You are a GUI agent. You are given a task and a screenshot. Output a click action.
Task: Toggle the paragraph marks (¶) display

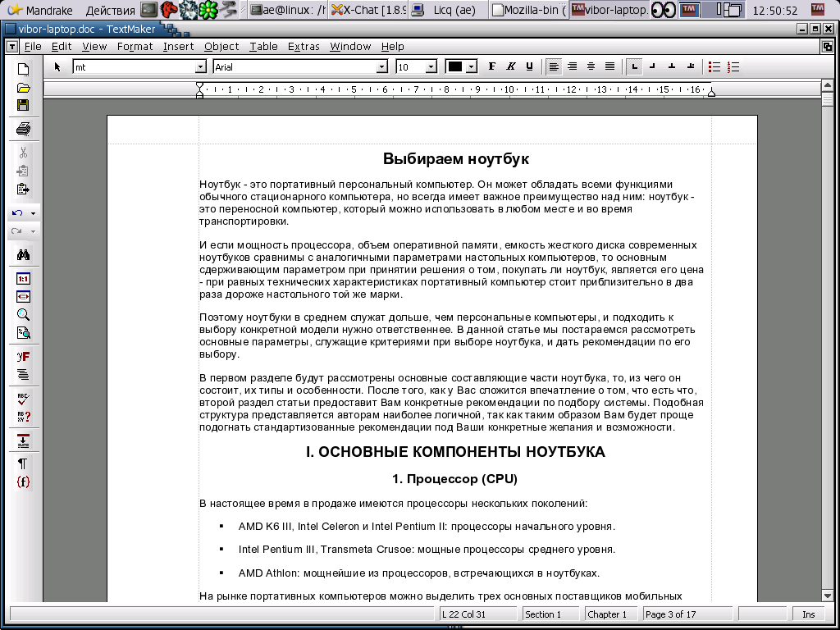tap(23, 463)
